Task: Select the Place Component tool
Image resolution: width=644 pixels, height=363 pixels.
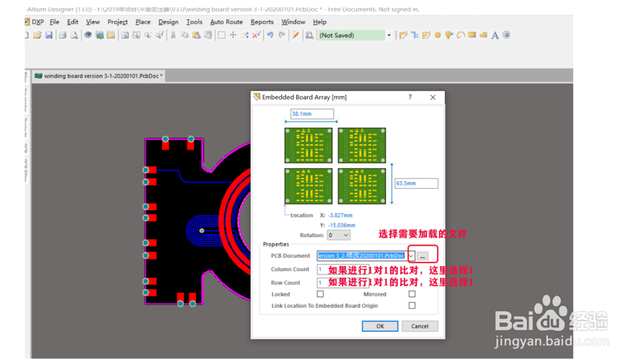Action: [x=506, y=35]
